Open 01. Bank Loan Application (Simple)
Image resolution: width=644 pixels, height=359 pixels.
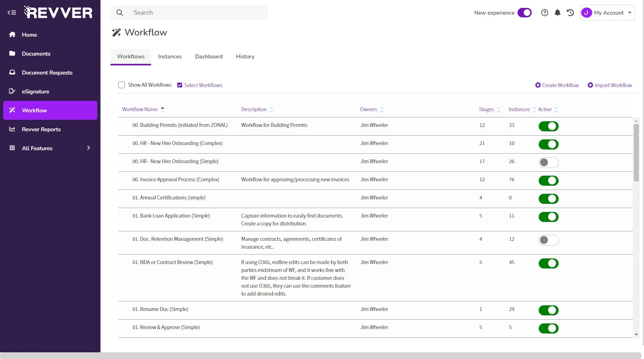pyautogui.click(x=171, y=216)
